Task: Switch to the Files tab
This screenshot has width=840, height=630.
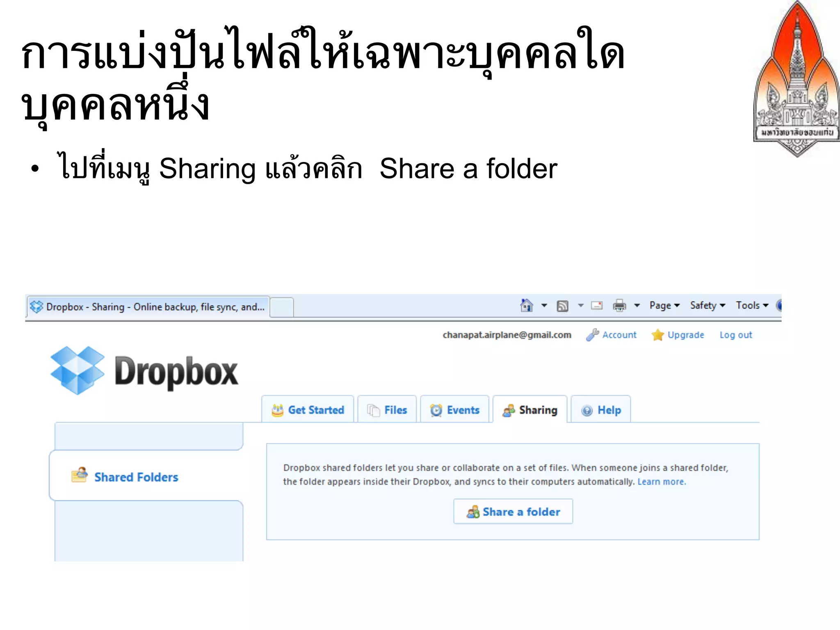Action: tap(387, 409)
